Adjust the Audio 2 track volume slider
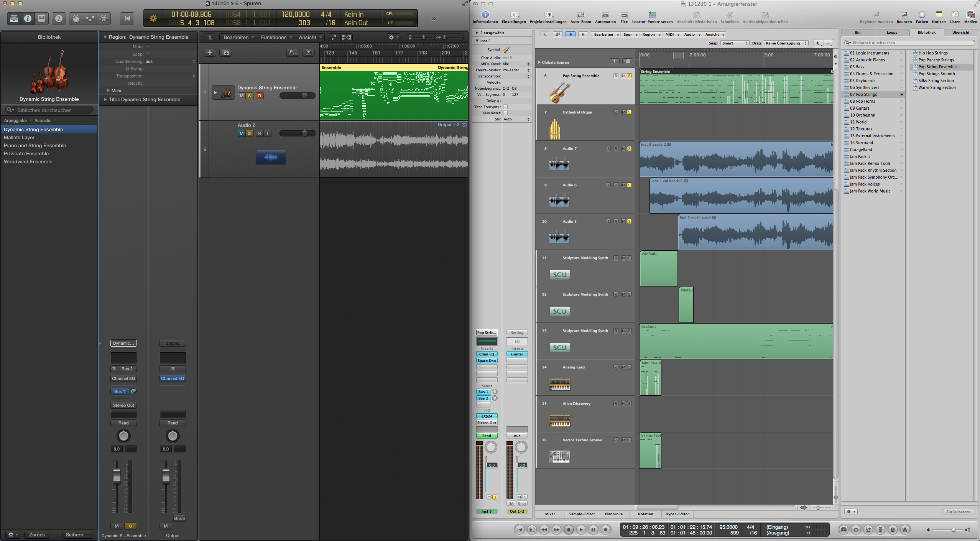The image size is (980, 541). (x=298, y=133)
